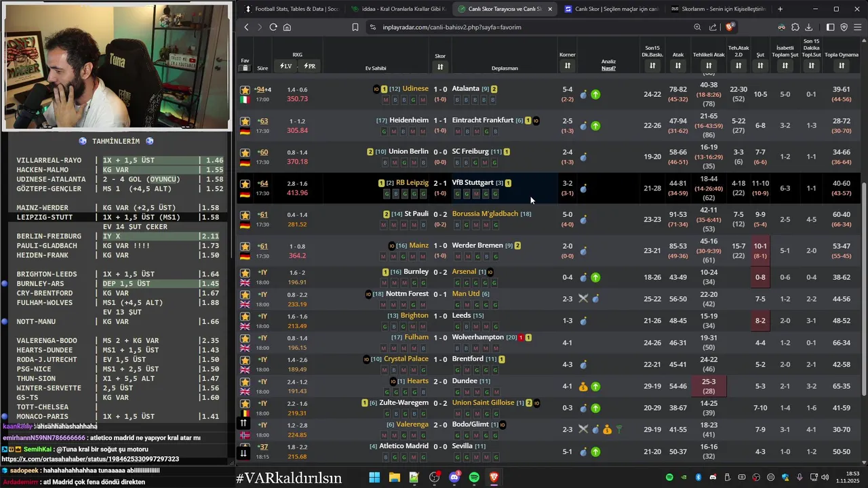Switch to Skorlarım tab

[x=717, y=9]
